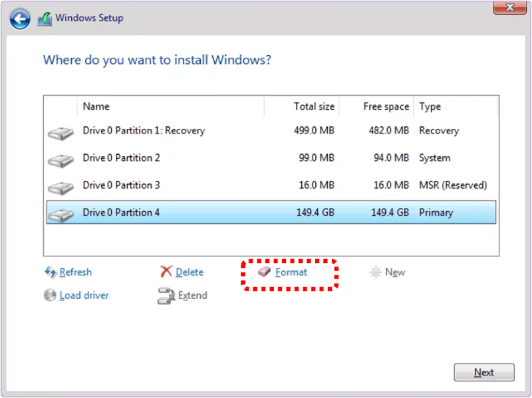Open the Format link
This screenshot has width=532, height=398.
291,272
